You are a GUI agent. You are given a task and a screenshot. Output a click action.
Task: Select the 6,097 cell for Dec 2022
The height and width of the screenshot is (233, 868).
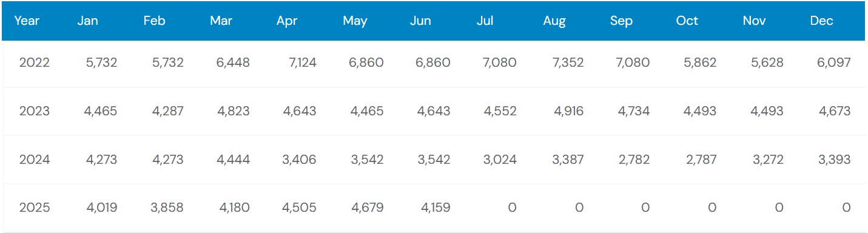coord(834,62)
